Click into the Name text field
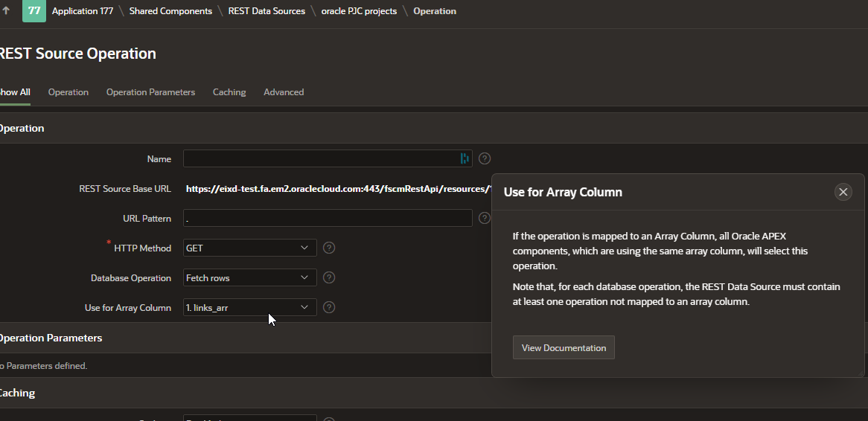Image resolution: width=868 pixels, height=421 pixels. [x=320, y=158]
